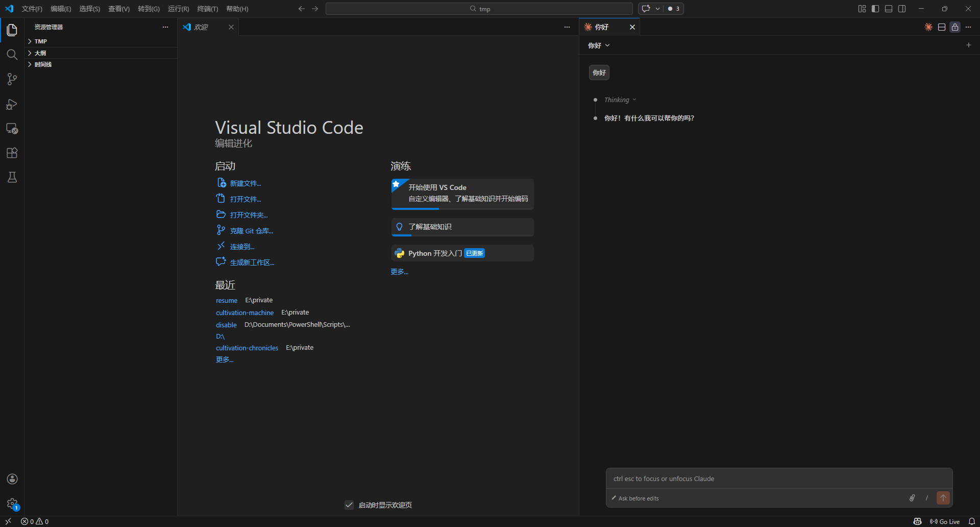The height and width of the screenshot is (527, 980).
Task: Click the Claude spark icon in editor toolbar
Action: [928, 27]
